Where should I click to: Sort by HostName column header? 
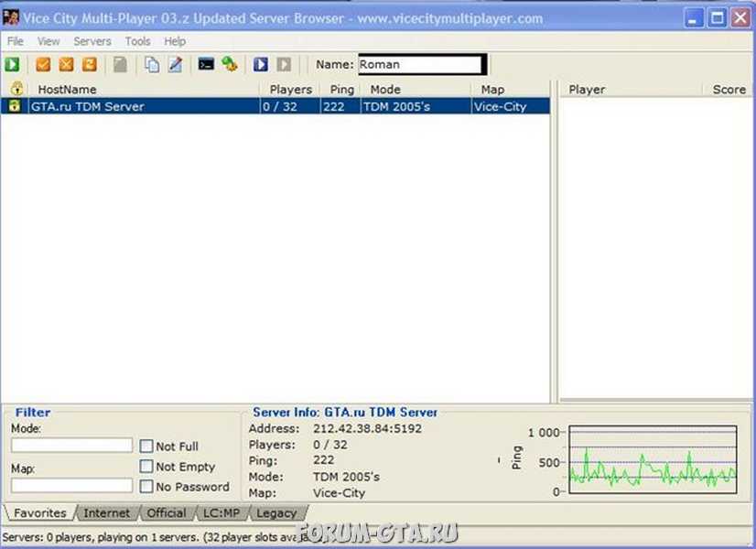pyautogui.click(x=145, y=89)
